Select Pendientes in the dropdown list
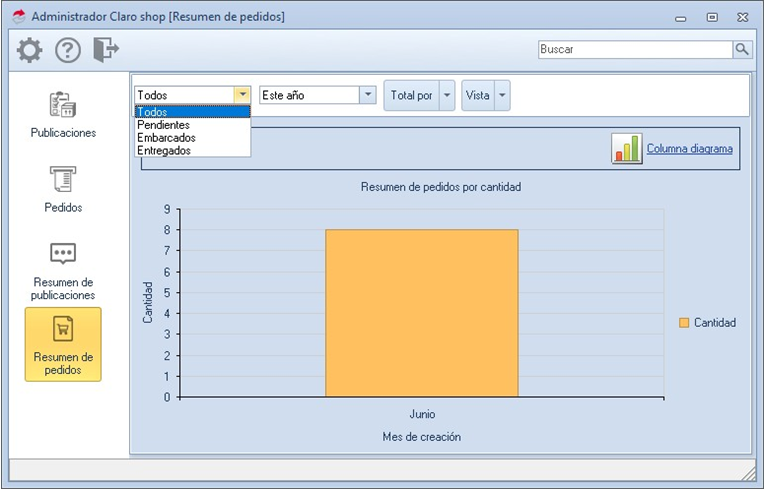Screen dimensions: 764x490 coord(192,125)
